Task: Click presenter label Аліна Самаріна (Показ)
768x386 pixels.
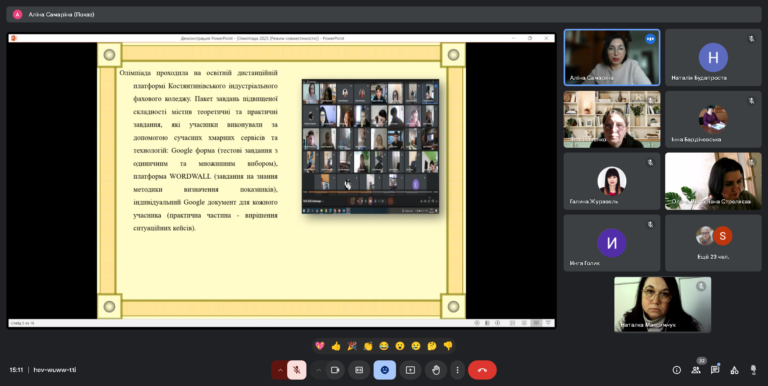Action: [61, 14]
